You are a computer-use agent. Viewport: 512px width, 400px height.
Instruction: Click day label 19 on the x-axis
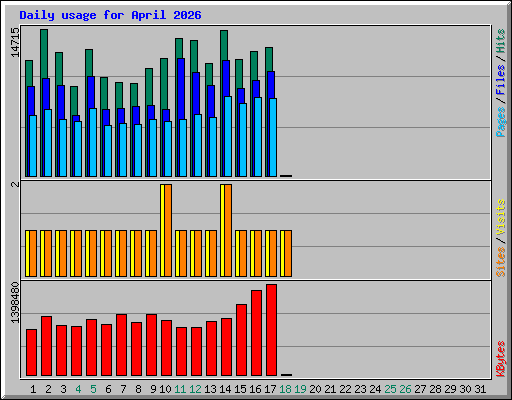[x=300, y=389]
